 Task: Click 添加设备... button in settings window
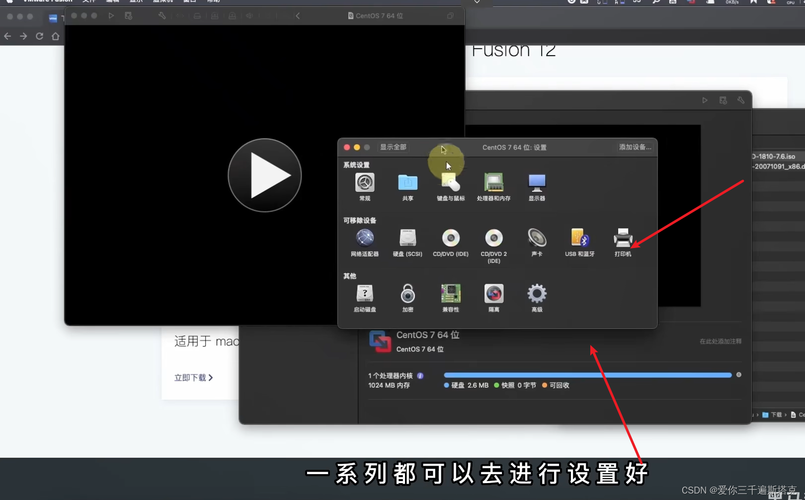coord(635,147)
